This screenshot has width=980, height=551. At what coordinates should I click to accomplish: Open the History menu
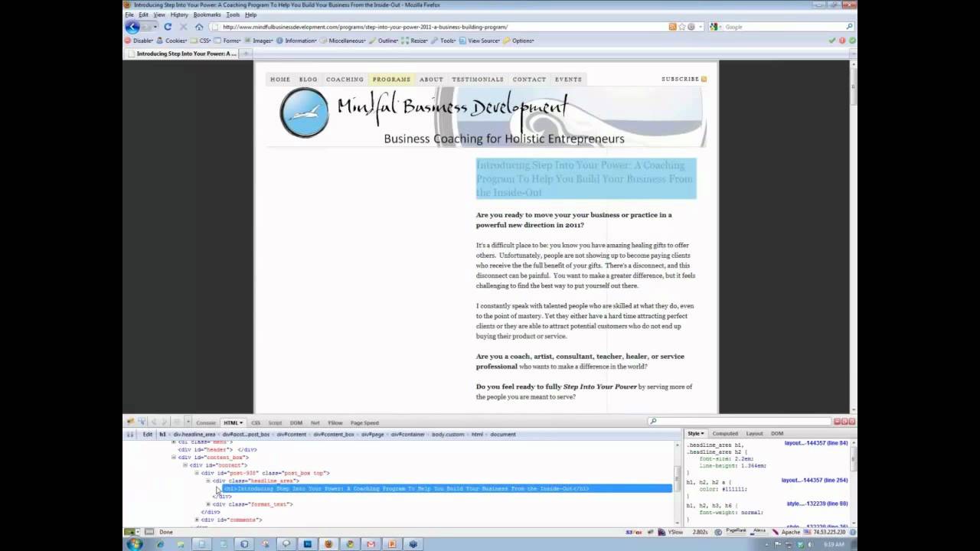[x=179, y=15]
